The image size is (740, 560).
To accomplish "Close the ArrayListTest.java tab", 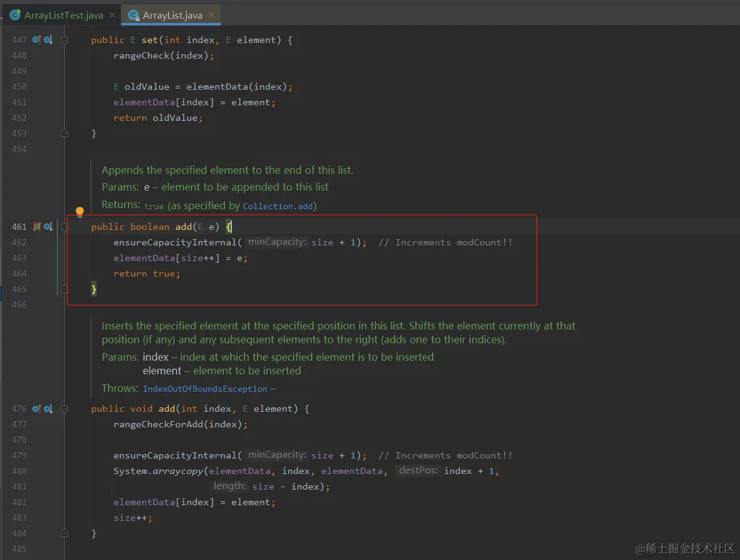I will point(112,15).
